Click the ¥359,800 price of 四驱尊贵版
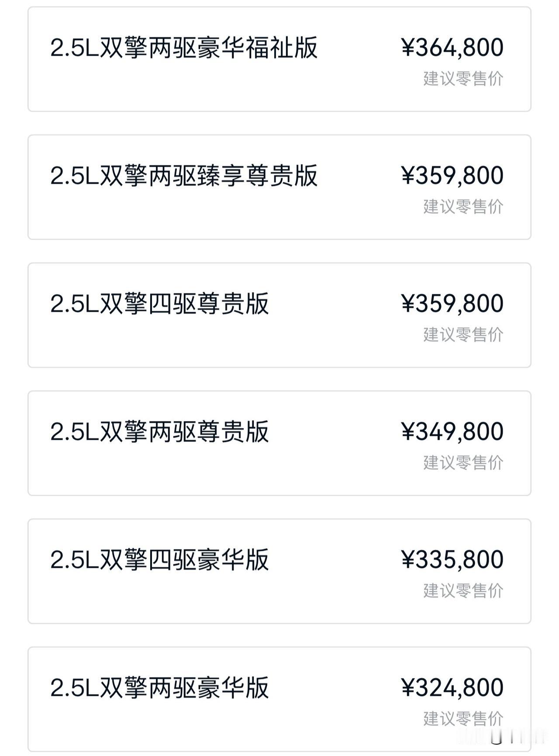 (x=452, y=304)
